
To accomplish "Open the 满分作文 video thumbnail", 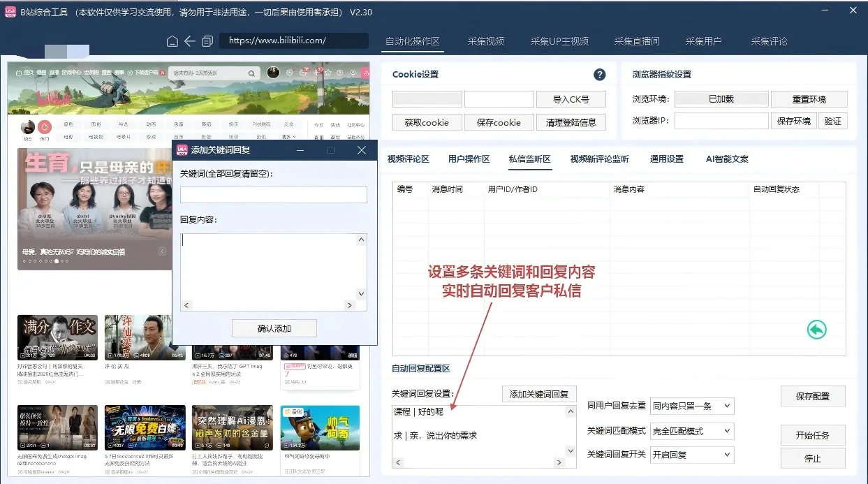I will (57, 337).
